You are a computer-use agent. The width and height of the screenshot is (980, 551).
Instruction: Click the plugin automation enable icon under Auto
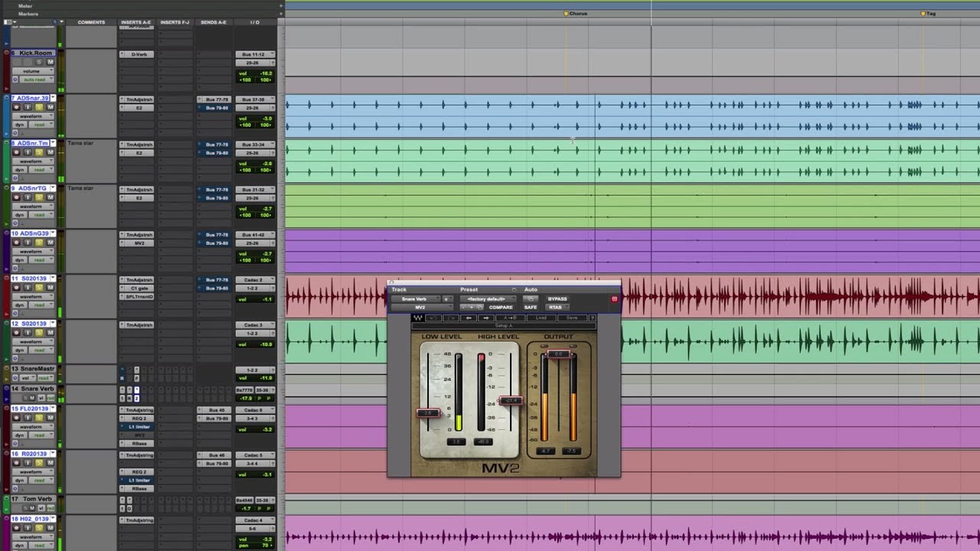point(530,298)
